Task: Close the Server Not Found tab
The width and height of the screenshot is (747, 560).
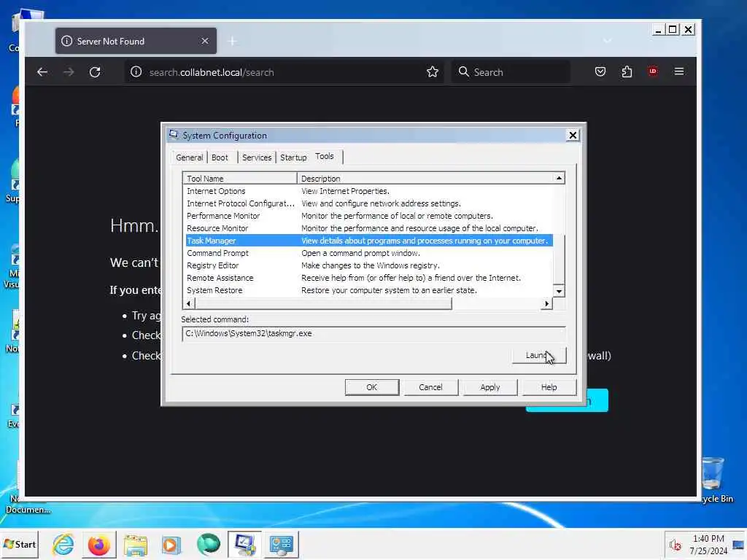Action: point(205,41)
